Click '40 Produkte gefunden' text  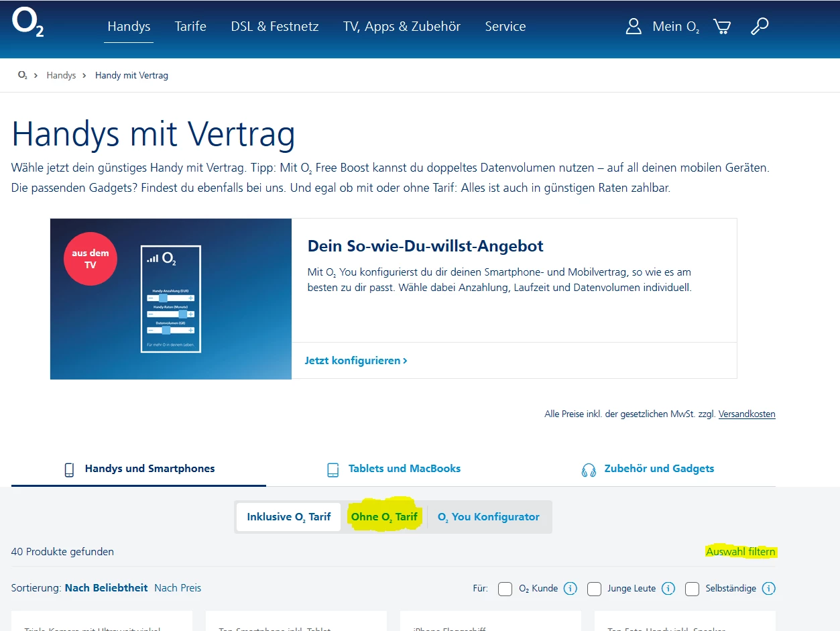tap(62, 552)
